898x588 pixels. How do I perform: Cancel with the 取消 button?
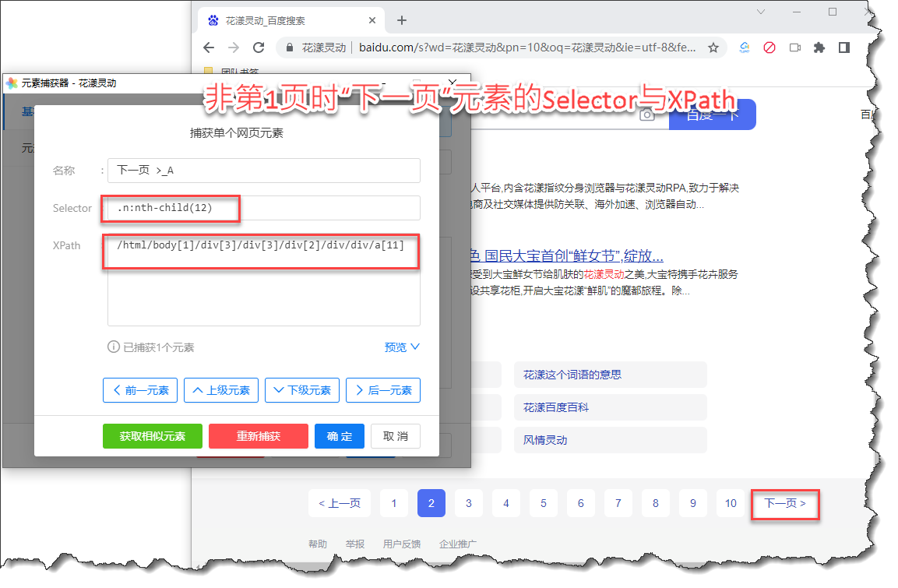(x=396, y=436)
